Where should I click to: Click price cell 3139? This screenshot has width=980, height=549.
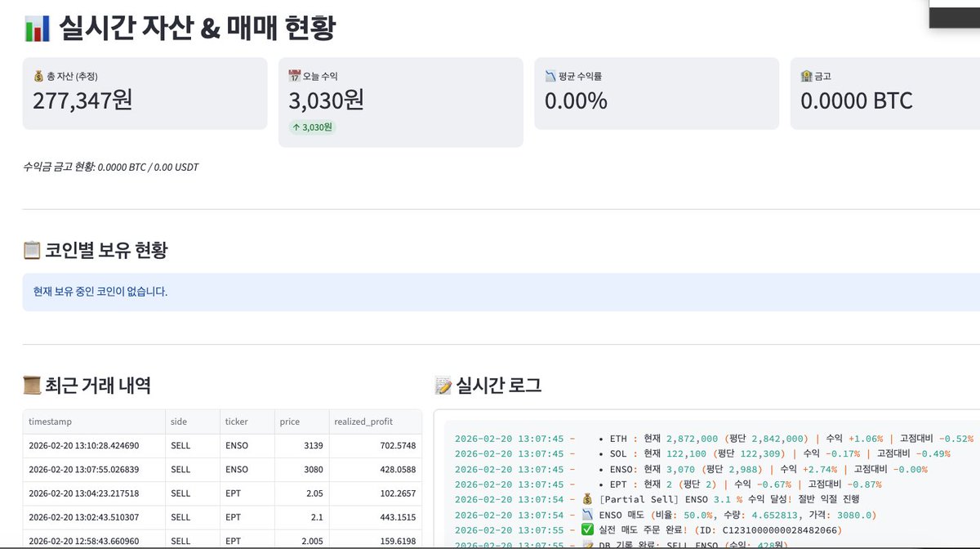point(301,446)
